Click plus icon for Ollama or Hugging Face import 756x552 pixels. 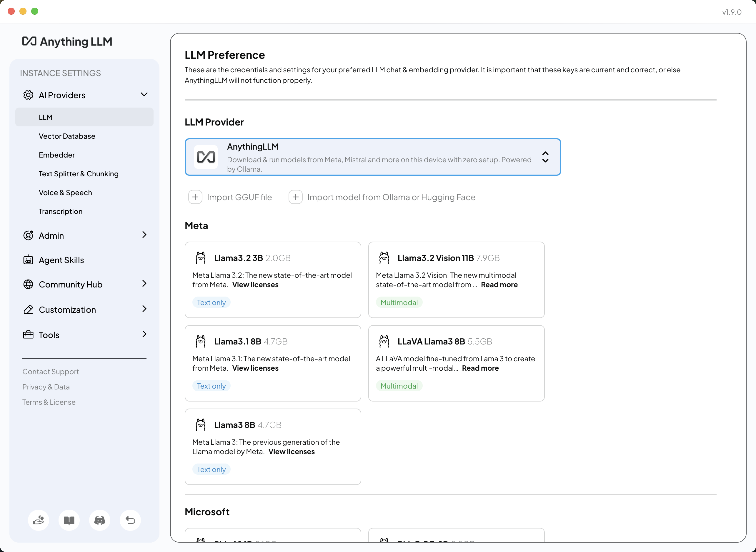[x=296, y=197]
